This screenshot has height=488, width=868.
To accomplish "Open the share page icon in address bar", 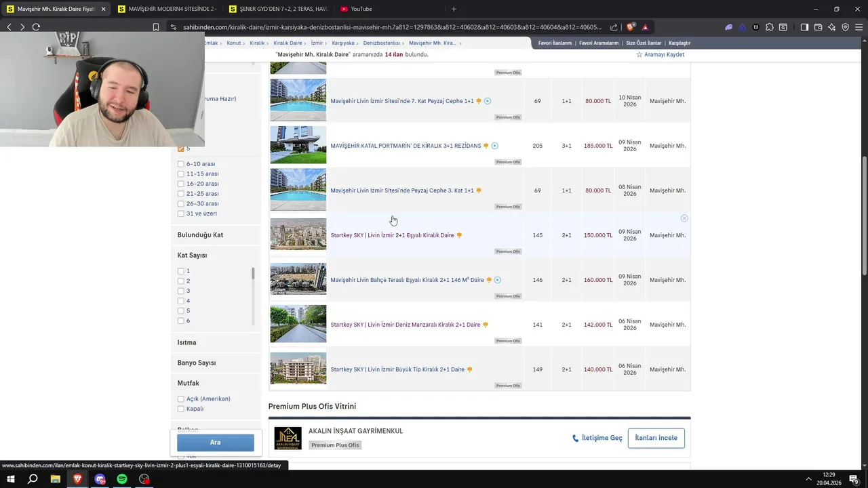I will pos(614,27).
